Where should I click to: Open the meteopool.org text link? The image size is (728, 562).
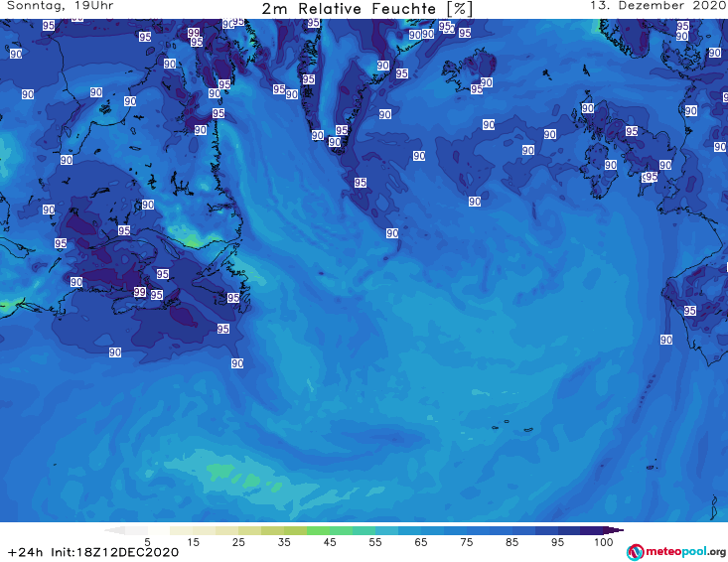click(685, 552)
